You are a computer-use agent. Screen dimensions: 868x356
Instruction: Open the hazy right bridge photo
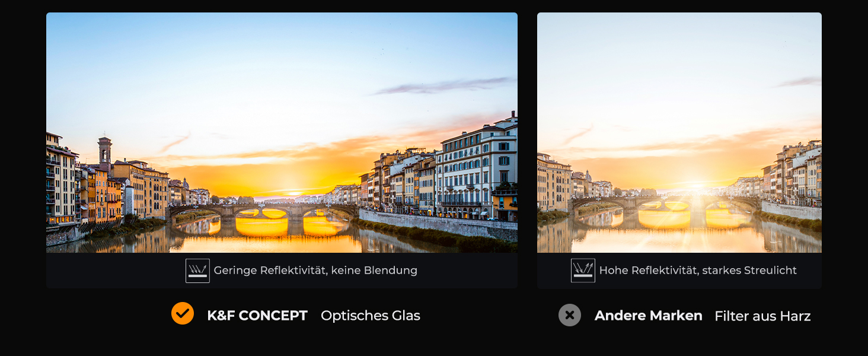point(679,133)
